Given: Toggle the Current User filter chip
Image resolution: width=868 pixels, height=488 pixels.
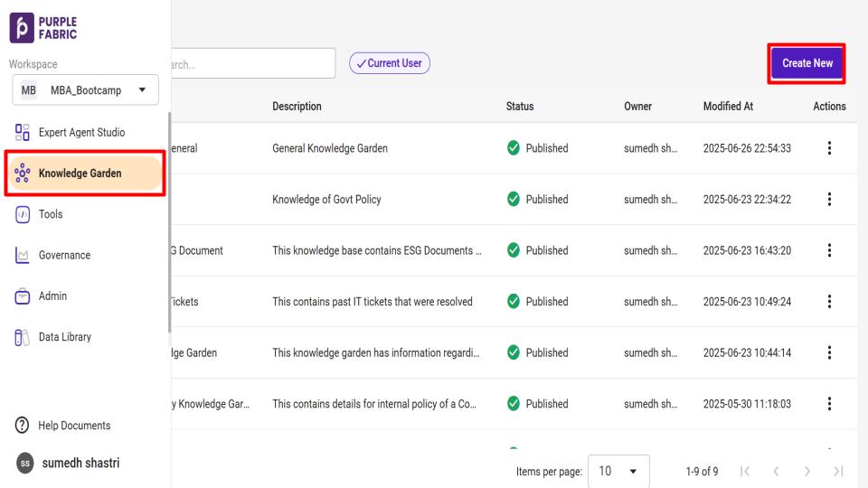Looking at the screenshot, I should [x=390, y=63].
